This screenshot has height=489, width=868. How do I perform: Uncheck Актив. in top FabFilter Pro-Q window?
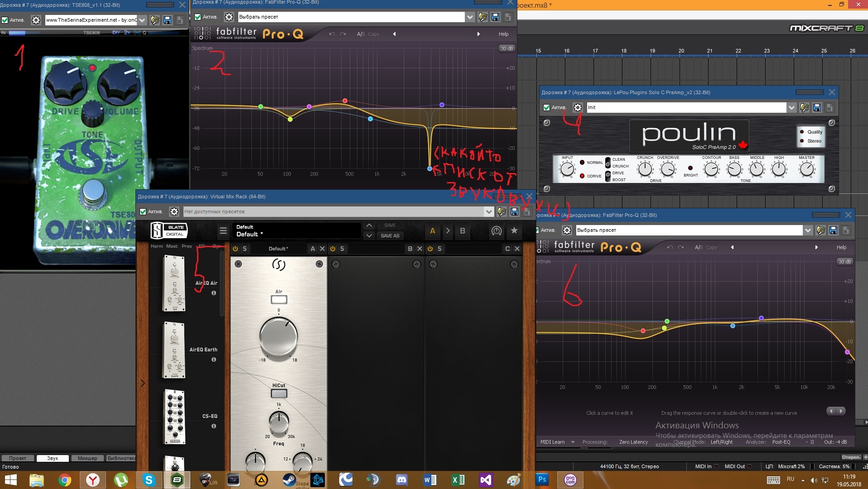[x=198, y=17]
